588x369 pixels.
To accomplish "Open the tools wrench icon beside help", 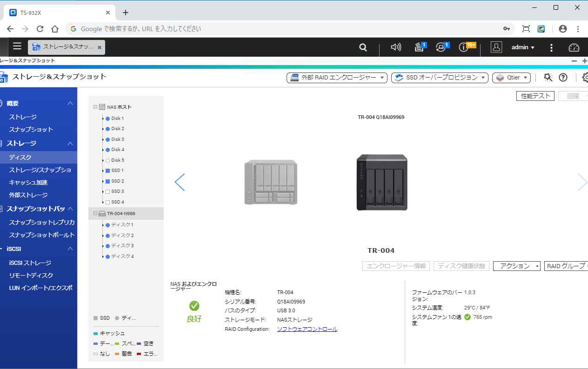I will [548, 78].
